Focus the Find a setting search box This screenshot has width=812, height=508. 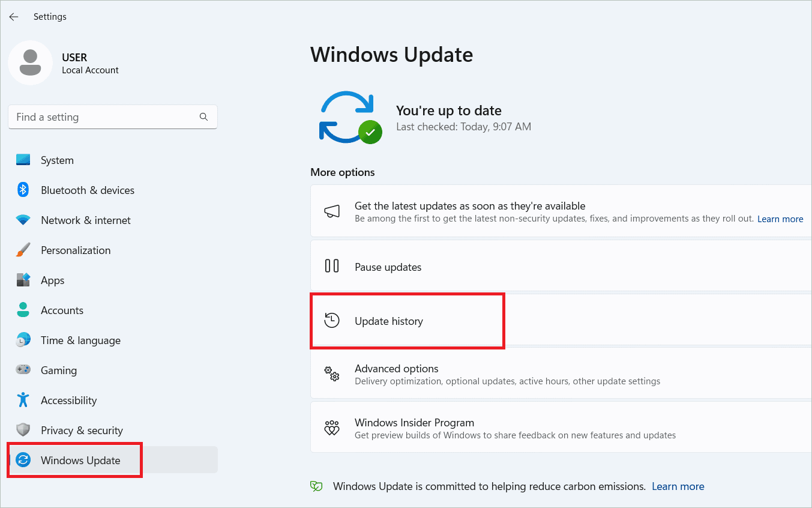113,117
